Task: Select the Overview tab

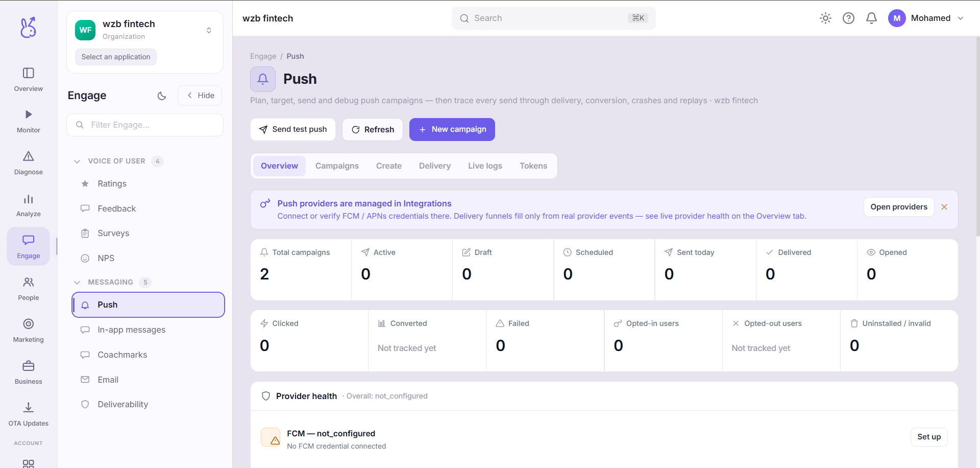Action: (279, 166)
